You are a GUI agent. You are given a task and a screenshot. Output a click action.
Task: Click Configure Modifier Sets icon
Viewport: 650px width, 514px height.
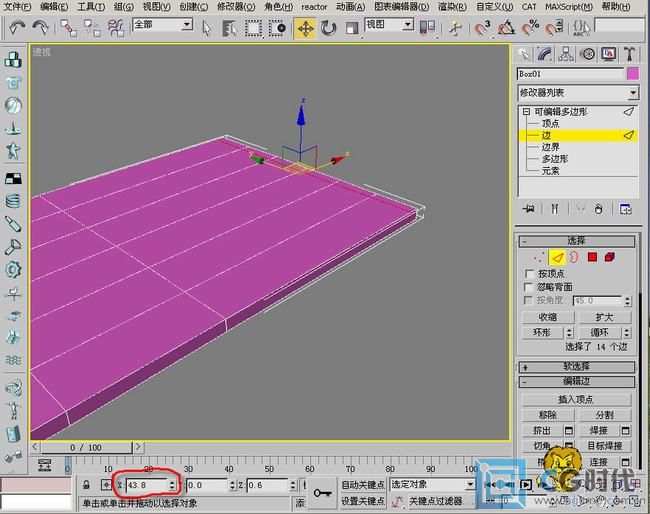pyautogui.click(x=626, y=209)
